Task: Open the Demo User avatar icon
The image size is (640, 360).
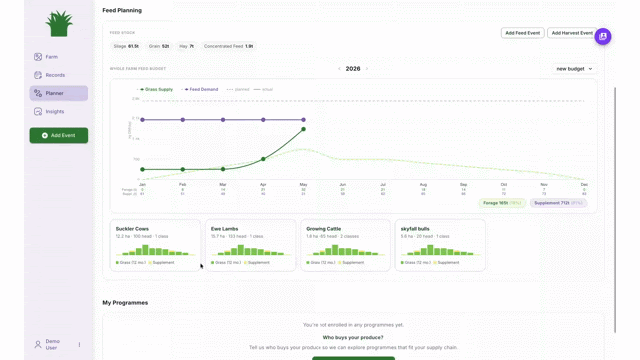Action: [x=38, y=344]
